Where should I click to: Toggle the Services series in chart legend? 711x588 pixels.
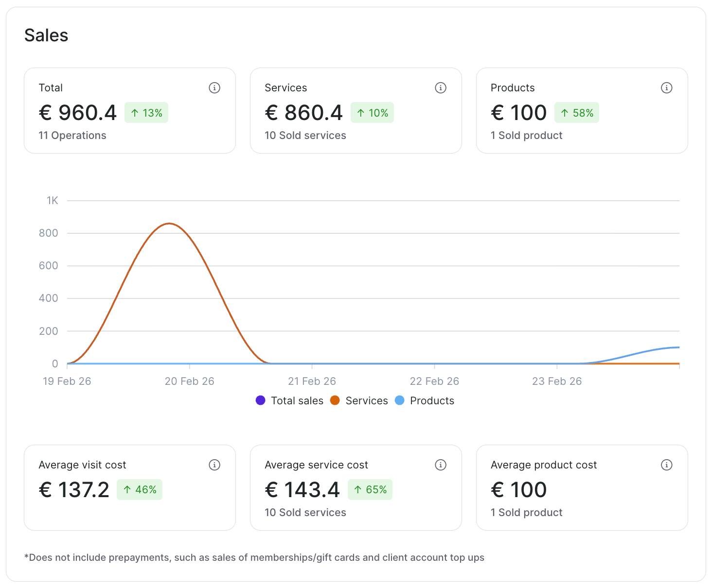click(366, 401)
